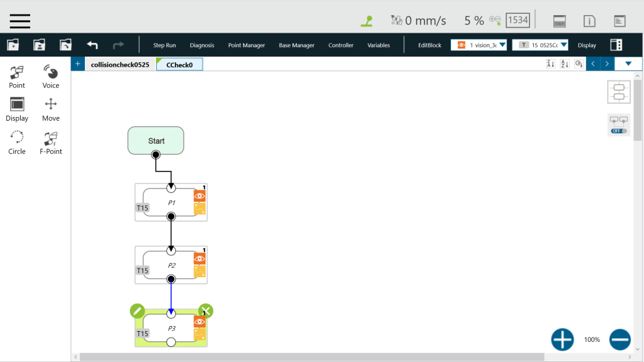Click the undo arrow icon
The image size is (644, 362).
pyautogui.click(x=92, y=45)
